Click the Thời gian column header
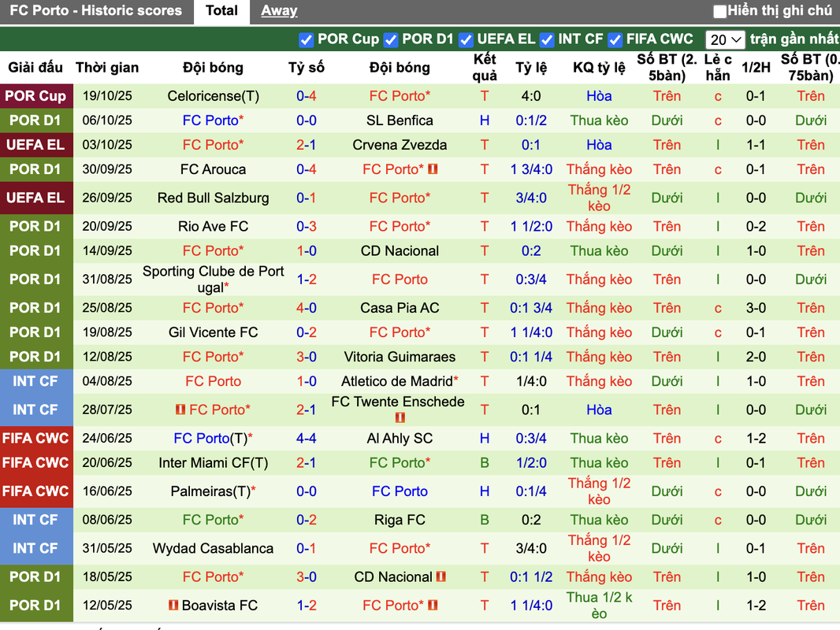This screenshot has height=630, width=840. (107, 68)
